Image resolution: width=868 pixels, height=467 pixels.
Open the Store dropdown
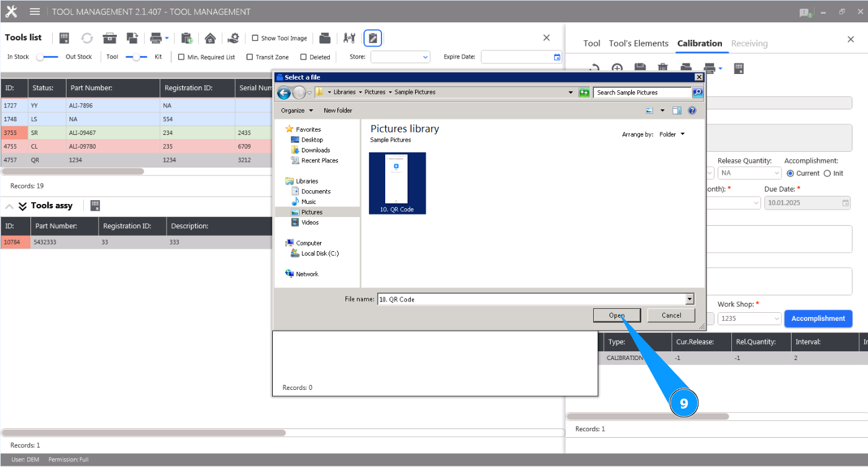coord(427,57)
